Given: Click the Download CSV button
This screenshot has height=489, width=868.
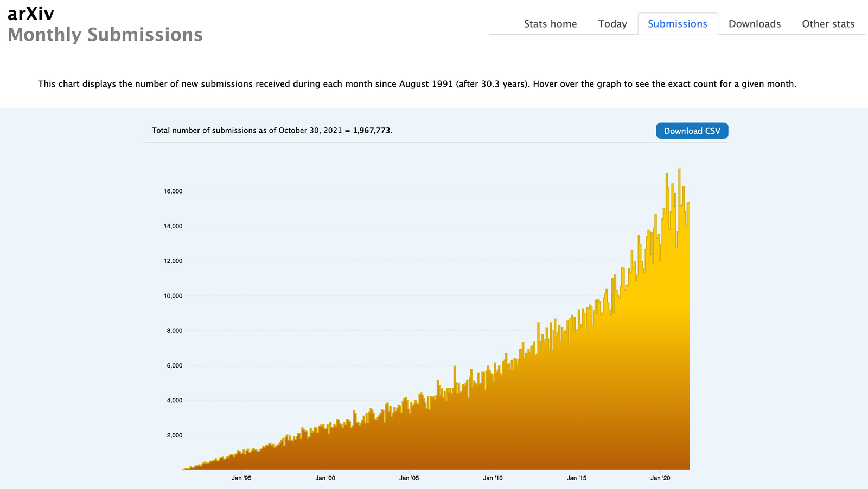Looking at the screenshot, I should pyautogui.click(x=692, y=131).
